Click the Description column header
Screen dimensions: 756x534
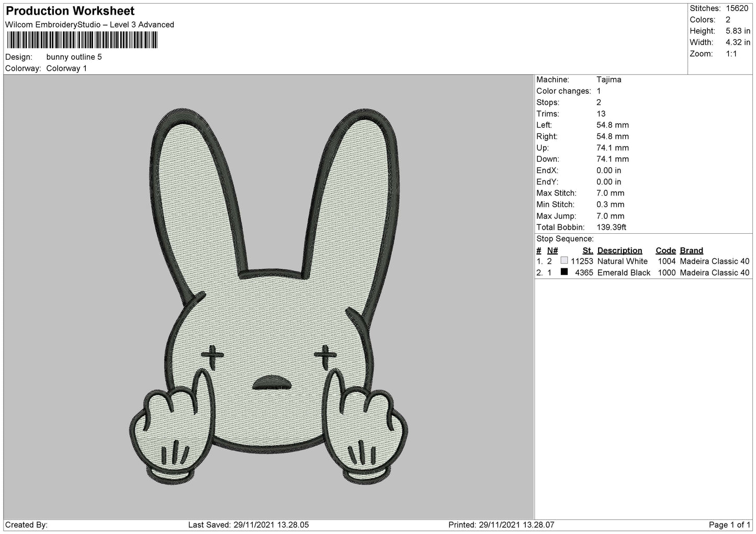619,250
